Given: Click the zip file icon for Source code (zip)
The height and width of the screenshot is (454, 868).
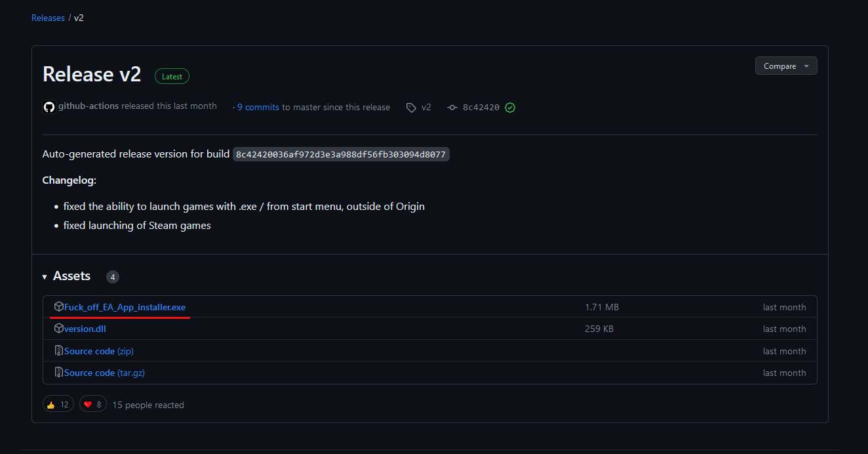Looking at the screenshot, I should point(58,351).
